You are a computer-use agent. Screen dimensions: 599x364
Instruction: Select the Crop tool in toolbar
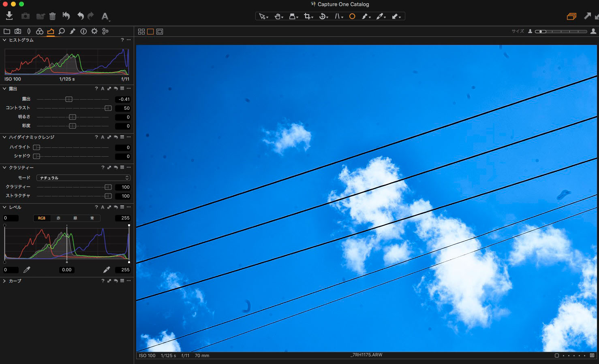[307, 16]
